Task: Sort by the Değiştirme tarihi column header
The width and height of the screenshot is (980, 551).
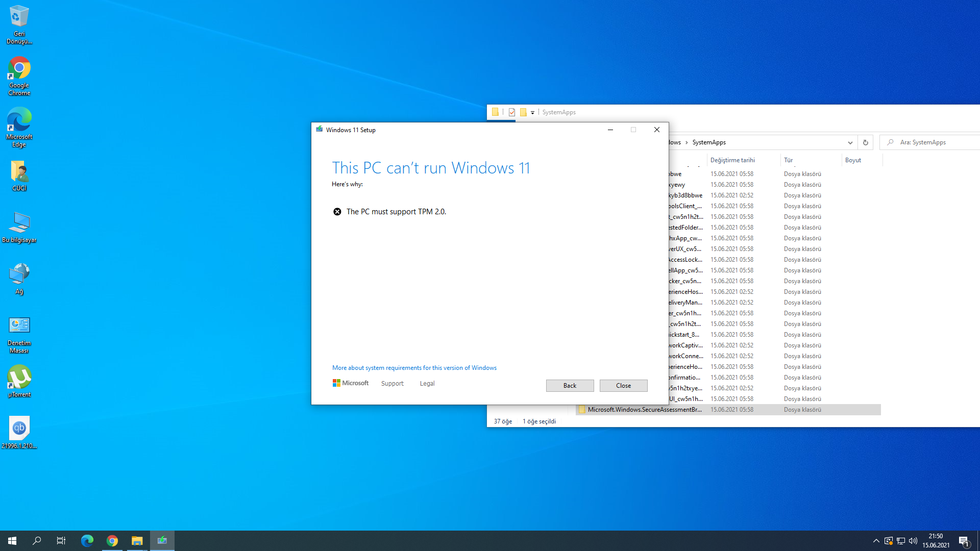Action: (743, 160)
